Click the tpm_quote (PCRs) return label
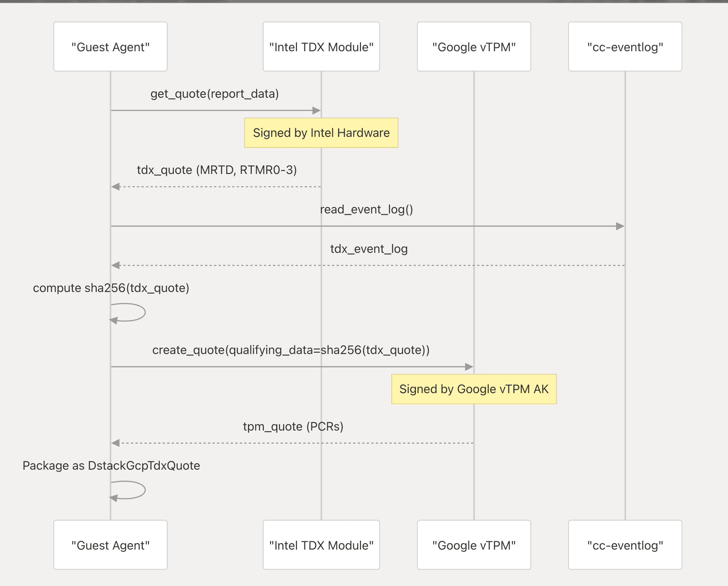 coord(293,427)
